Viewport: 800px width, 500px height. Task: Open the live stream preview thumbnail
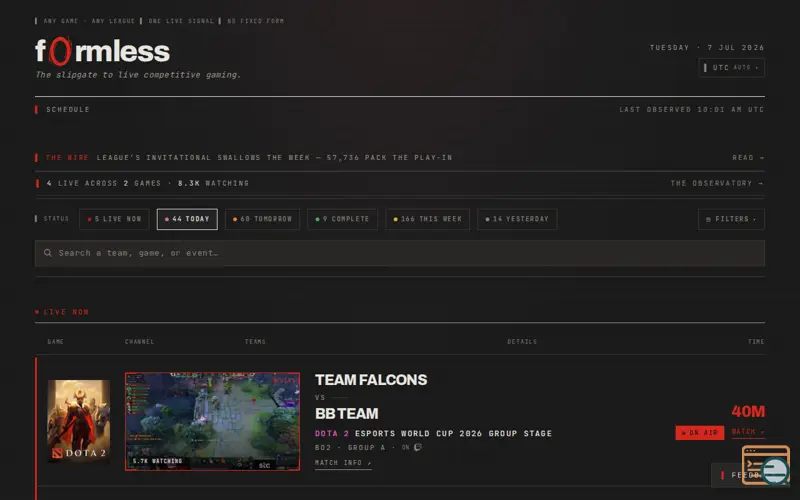[212, 421]
